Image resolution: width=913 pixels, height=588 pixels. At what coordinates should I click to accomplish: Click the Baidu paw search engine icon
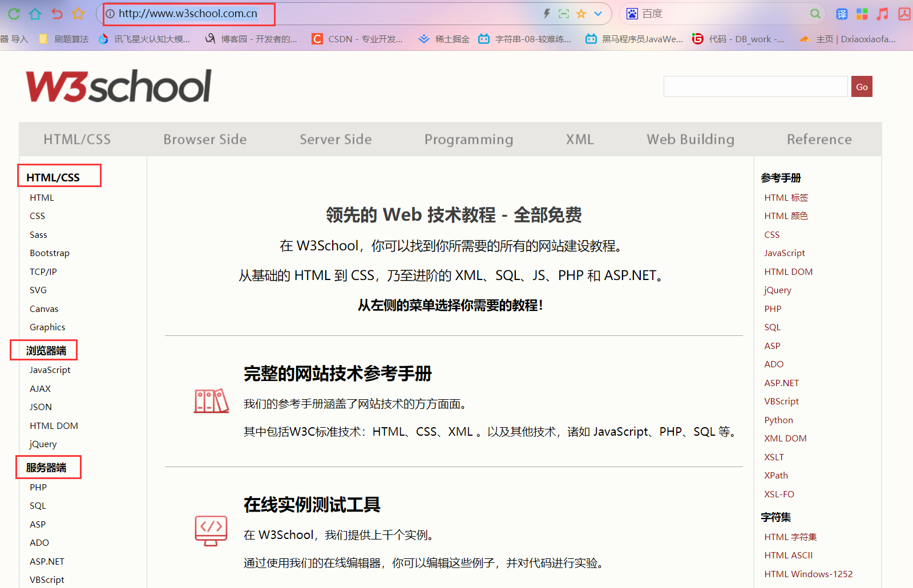pyautogui.click(x=632, y=14)
